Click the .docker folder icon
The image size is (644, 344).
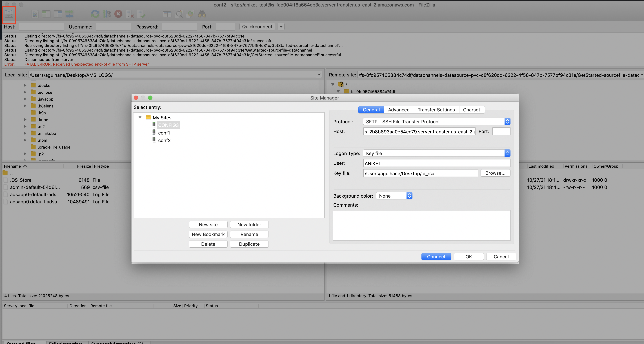pyautogui.click(x=33, y=85)
